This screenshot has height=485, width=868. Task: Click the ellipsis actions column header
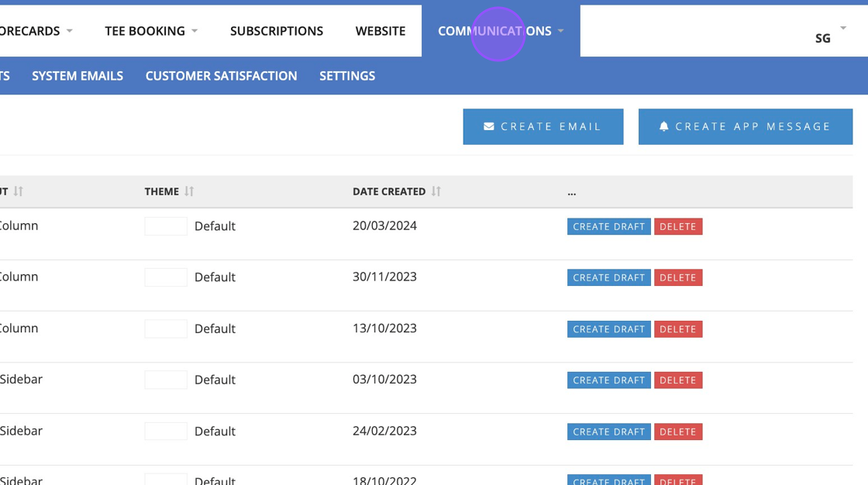pyautogui.click(x=572, y=191)
